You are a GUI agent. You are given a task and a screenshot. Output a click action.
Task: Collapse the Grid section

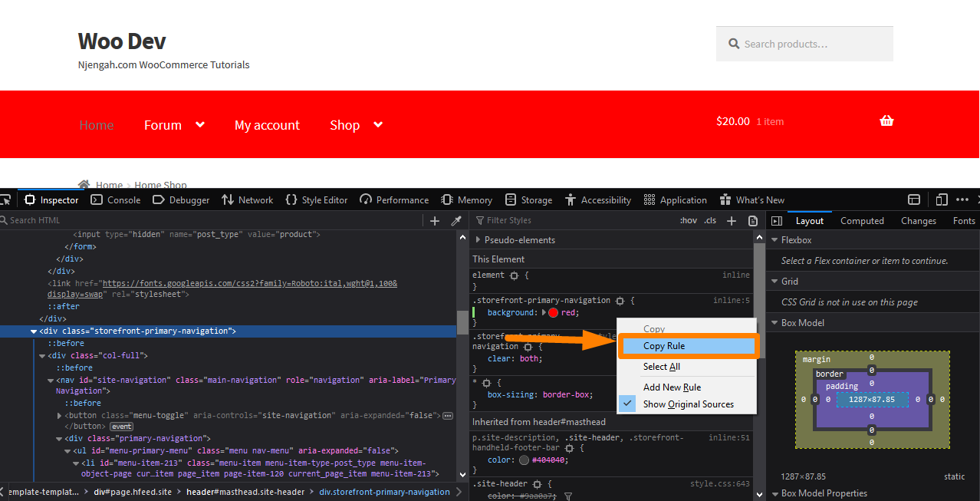pyautogui.click(x=774, y=282)
